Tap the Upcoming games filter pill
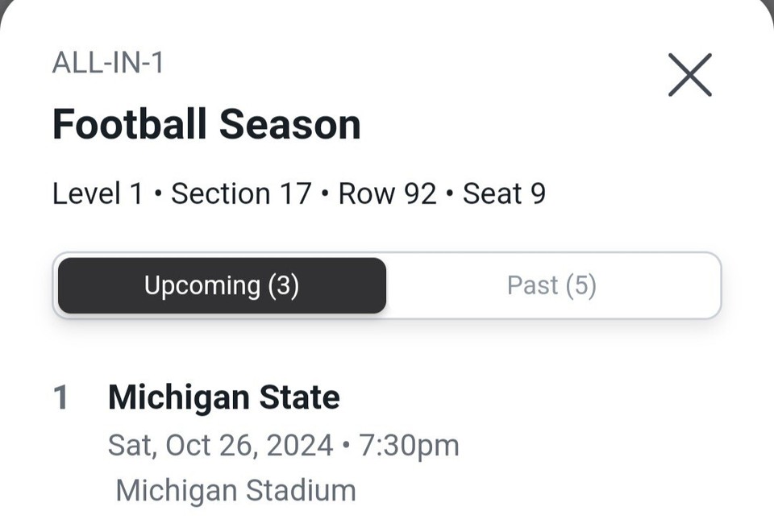774x532 pixels. tap(221, 285)
